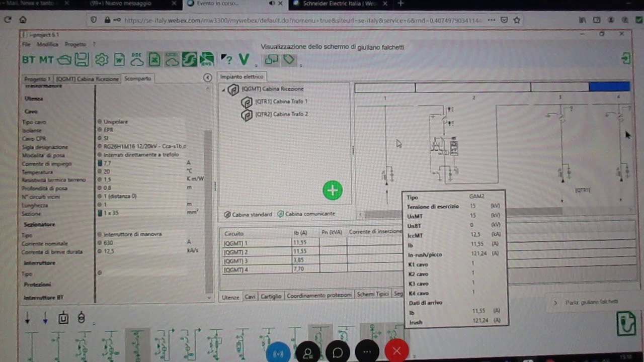Export drawing with the DWG icon
This screenshot has width=644, height=362.
[207, 60]
